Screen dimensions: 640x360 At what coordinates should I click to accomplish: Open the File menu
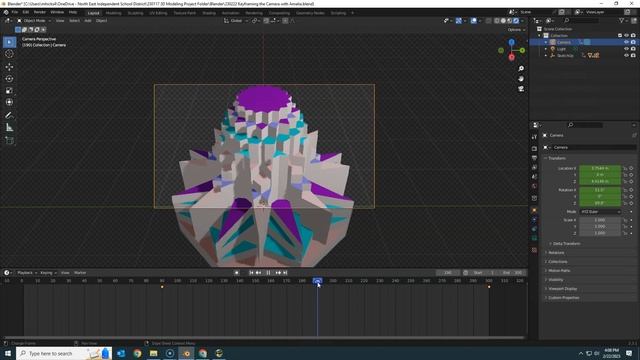tap(15, 13)
